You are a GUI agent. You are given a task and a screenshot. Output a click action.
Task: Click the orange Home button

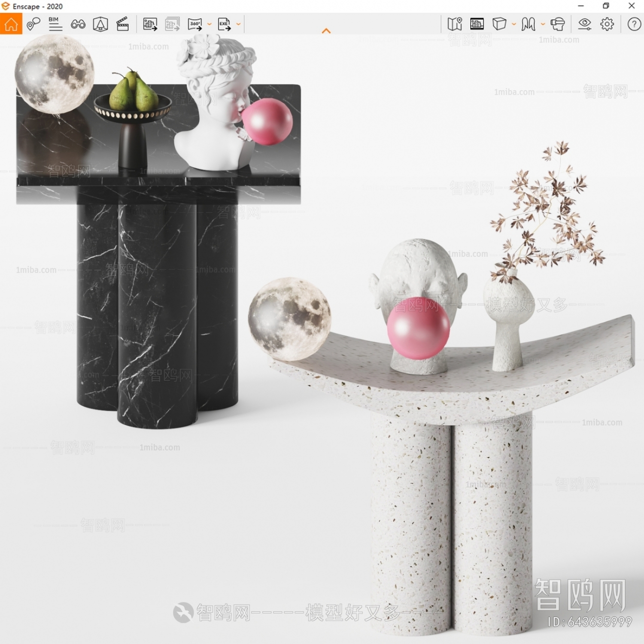point(11,24)
